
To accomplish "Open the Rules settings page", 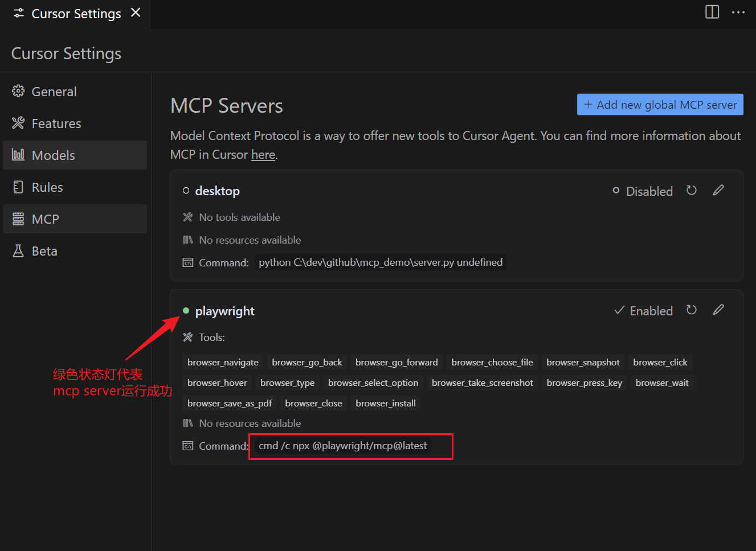I will coord(47,187).
